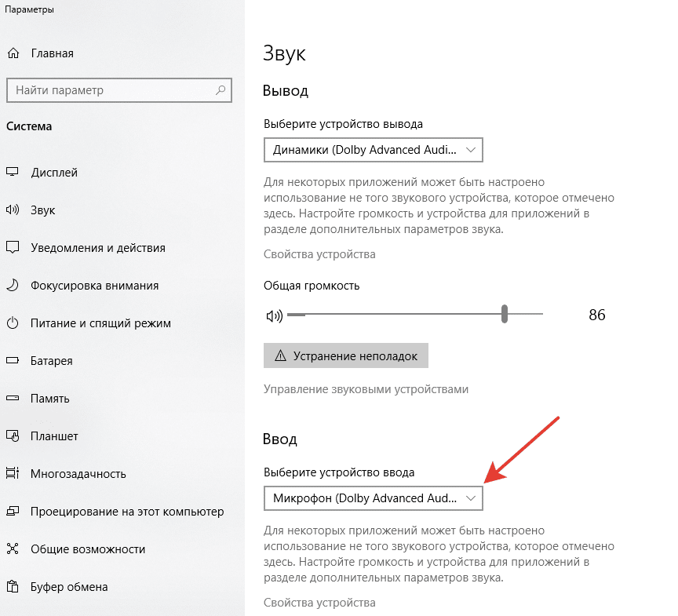Select Общие возможности in sidebar
The image size is (678, 616).
pyautogui.click(x=88, y=549)
